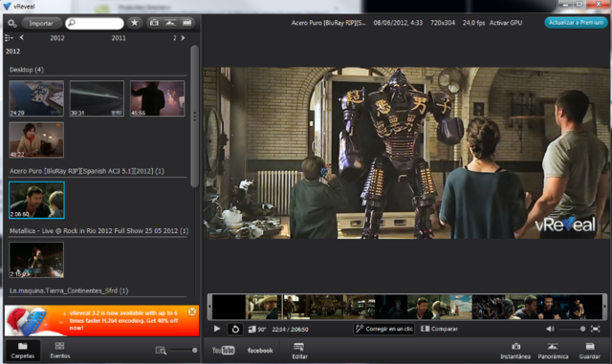Jump to year 2012 in timeline

click(x=57, y=38)
